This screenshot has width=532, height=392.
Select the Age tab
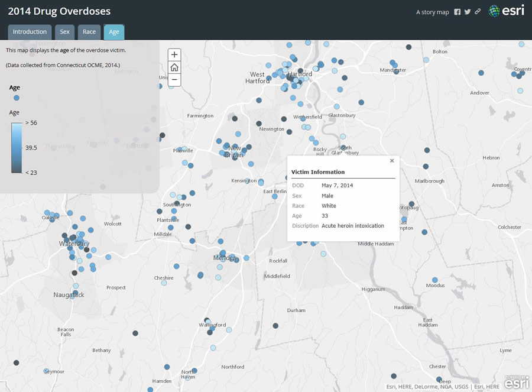click(x=113, y=32)
